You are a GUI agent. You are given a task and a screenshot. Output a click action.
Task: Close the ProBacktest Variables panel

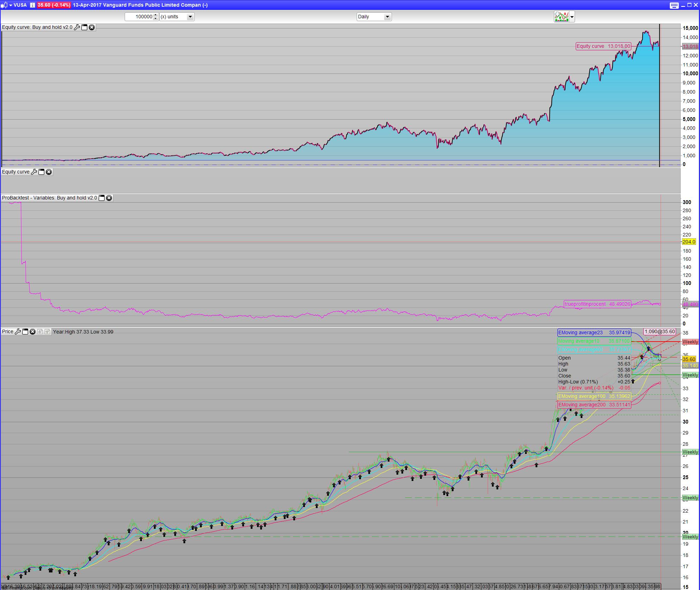[109, 198]
